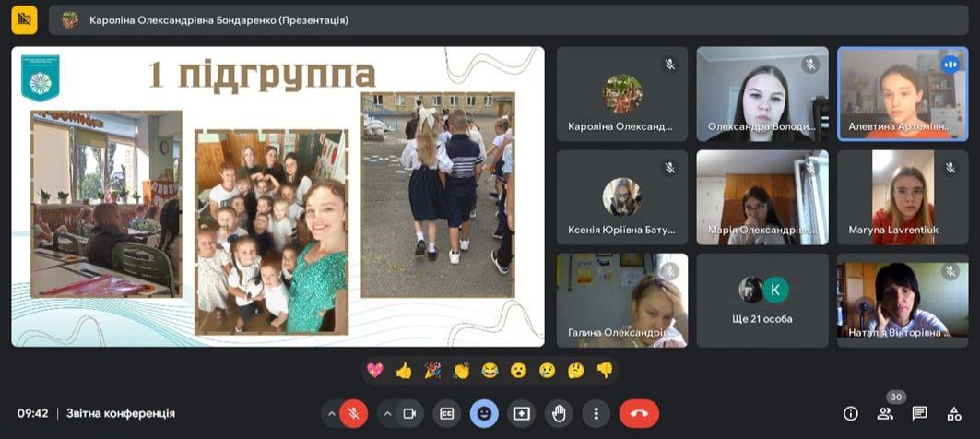
Task: Click muted mic icon on Олександра Володи... tile
Action: (x=810, y=65)
